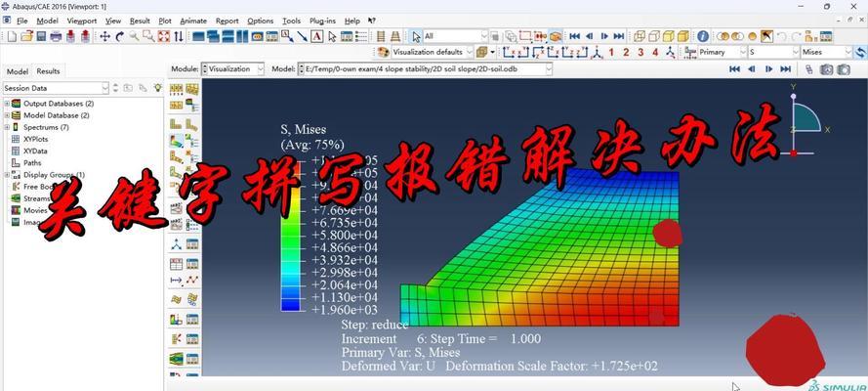Click the camera capture icon near the animation controls

click(x=826, y=69)
